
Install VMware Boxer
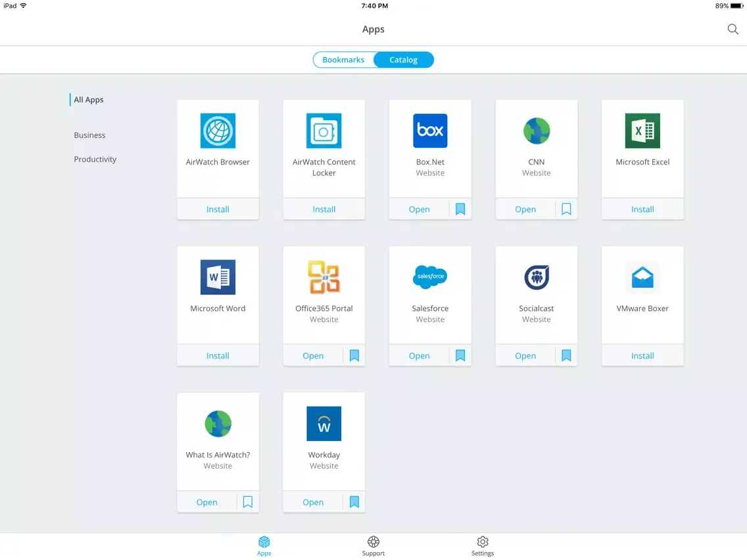(x=642, y=356)
